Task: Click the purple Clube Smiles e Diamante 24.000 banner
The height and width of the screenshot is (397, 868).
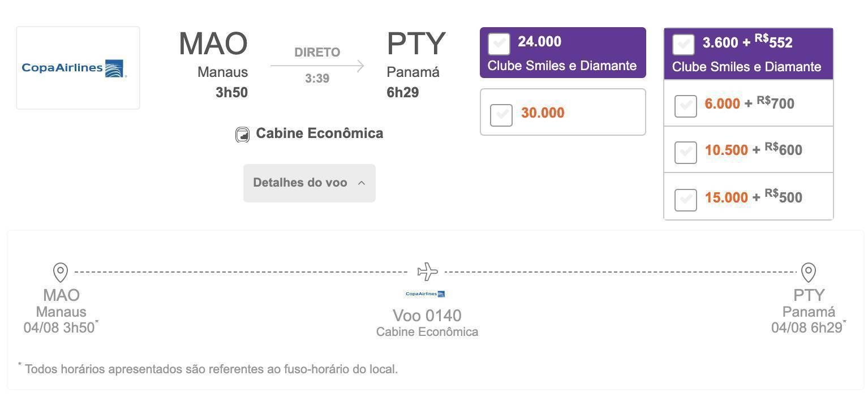Action: (x=563, y=53)
